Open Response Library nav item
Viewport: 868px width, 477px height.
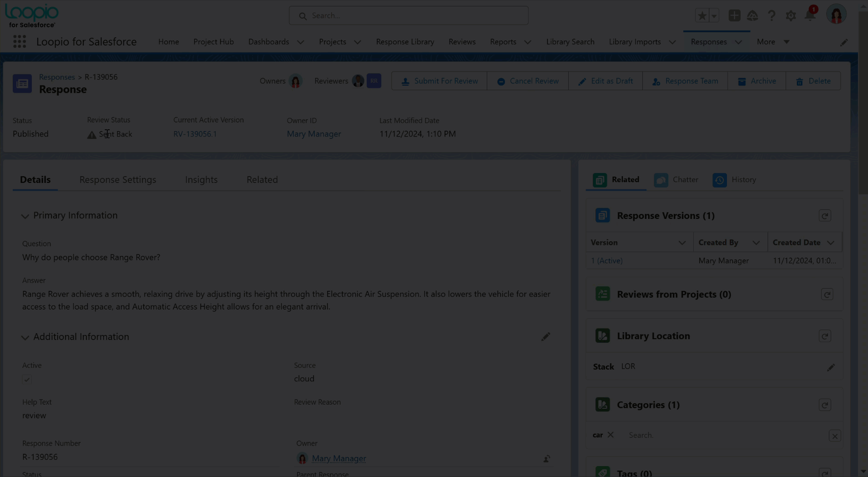click(405, 41)
